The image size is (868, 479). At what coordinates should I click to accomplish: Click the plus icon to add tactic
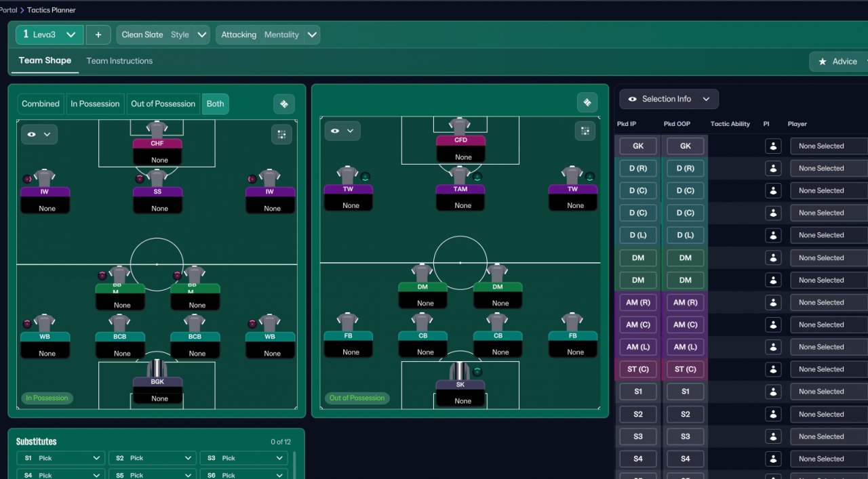point(98,35)
